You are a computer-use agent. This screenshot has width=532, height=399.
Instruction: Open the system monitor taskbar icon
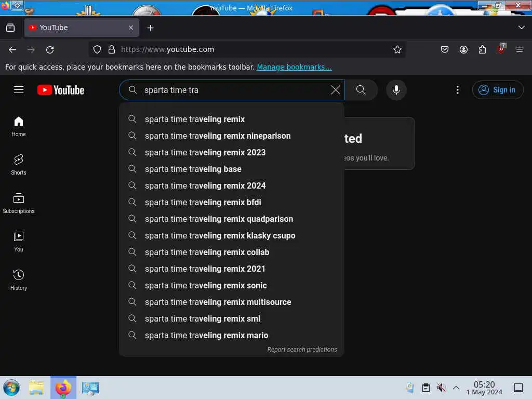coord(90,388)
